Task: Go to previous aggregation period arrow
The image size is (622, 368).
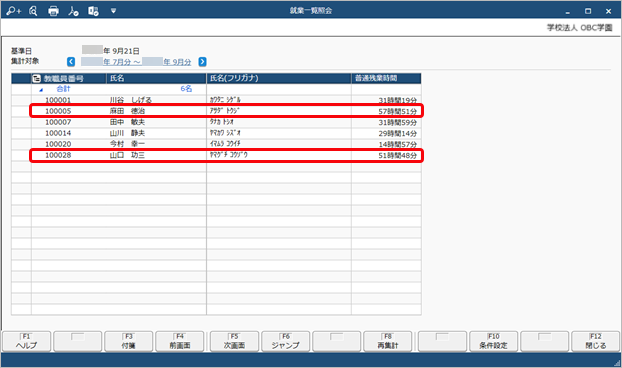Action: click(x=71, y=61)
